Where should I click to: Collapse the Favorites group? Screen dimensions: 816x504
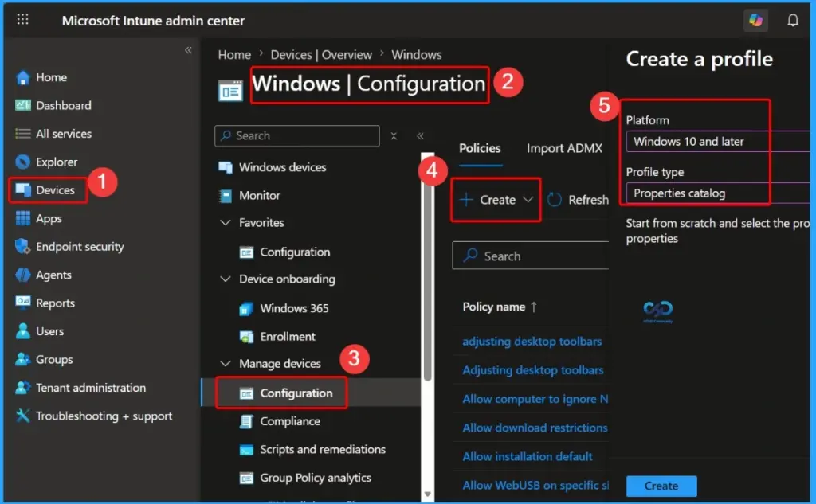point(226,223)
